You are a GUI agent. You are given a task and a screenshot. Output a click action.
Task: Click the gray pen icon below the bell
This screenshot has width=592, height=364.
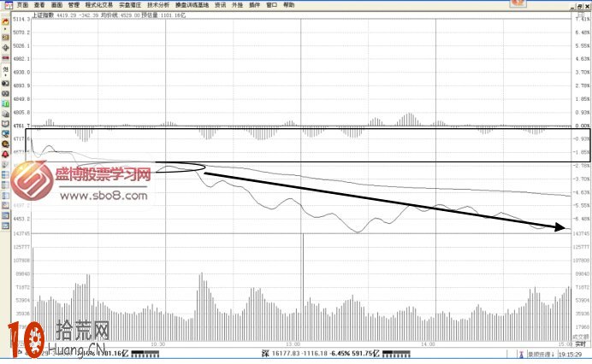click(x=5, y=164)
